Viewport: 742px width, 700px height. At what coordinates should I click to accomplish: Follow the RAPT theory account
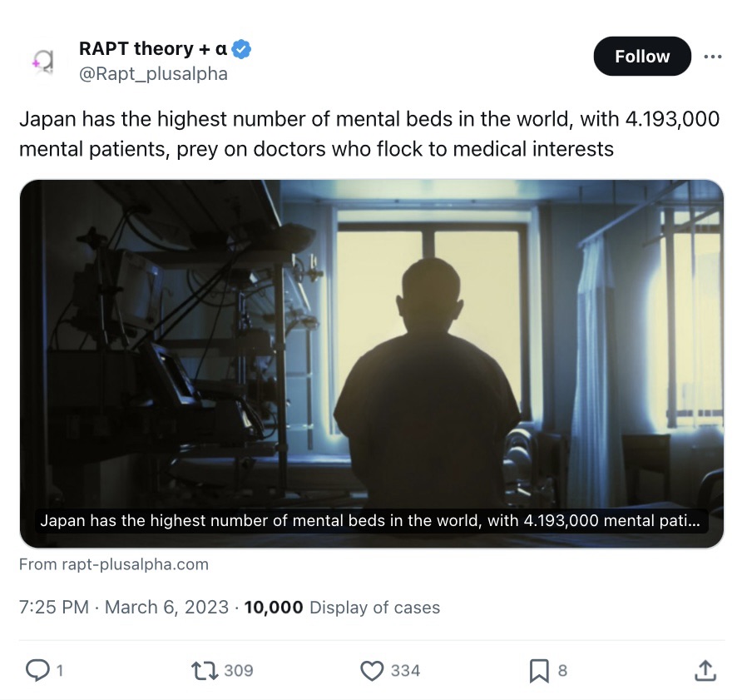click(642, 57)
